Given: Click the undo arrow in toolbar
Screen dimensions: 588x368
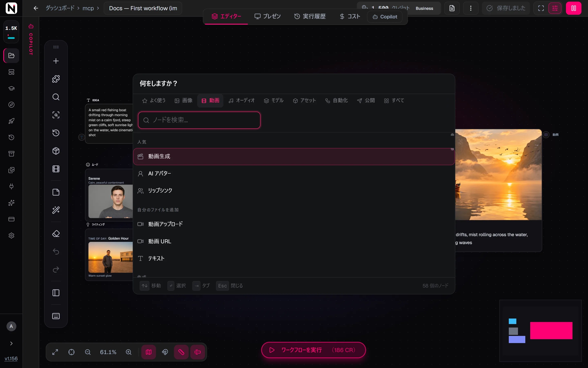Looking at the screenshot, I should coord(56,251).
